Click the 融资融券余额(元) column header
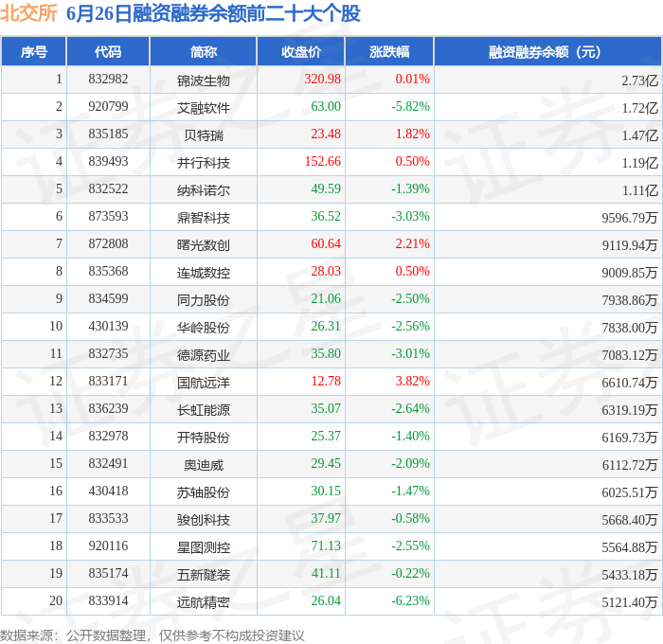663x644 pixels. 548,51
